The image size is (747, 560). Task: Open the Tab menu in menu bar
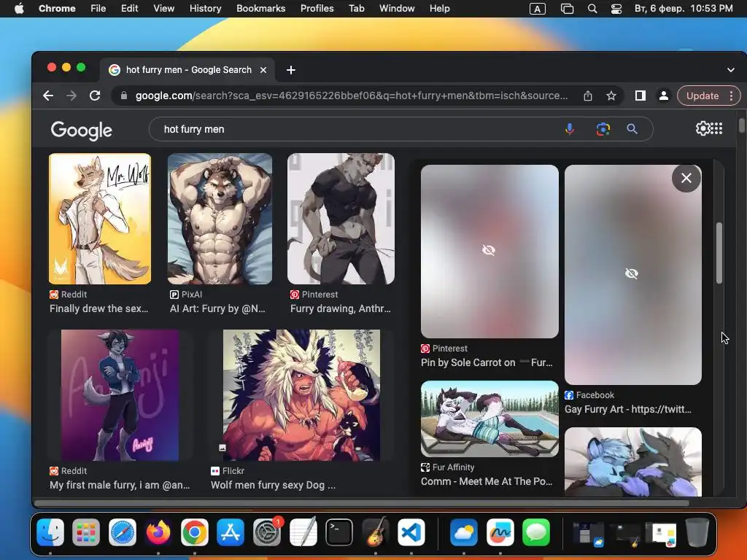[356, 9]
